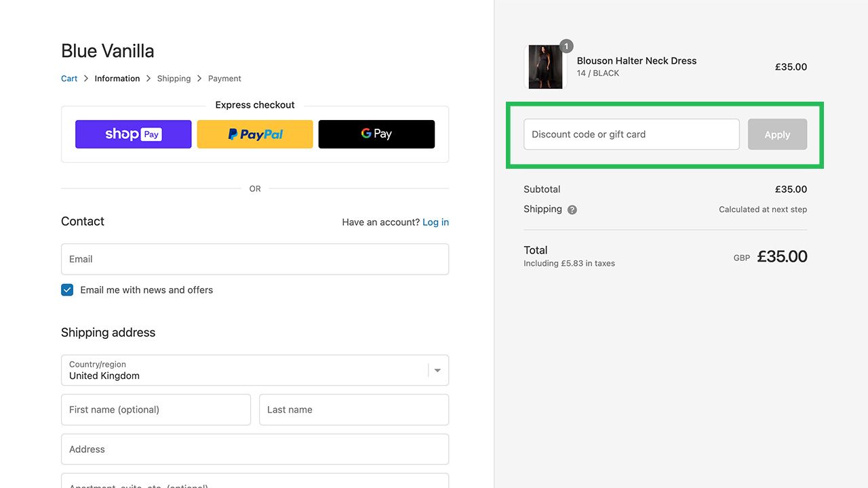Click the shipping help question mark icon
Viewport: 868px width, 488px height.
(x=572, y=210)
